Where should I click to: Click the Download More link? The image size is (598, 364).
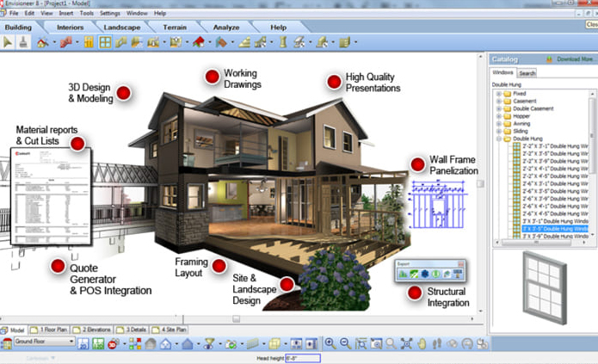coord(575,59)
